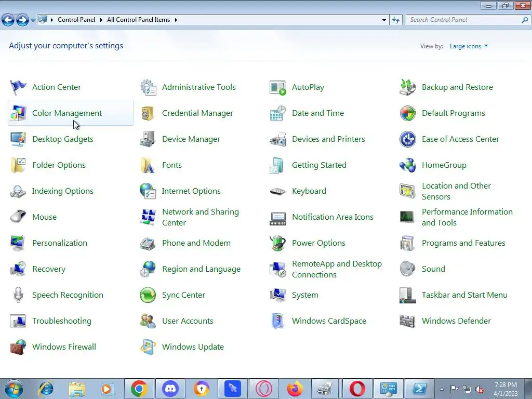Click the Folder Options icon
This screenshot has width=532, height=399.
coord(18,165)
